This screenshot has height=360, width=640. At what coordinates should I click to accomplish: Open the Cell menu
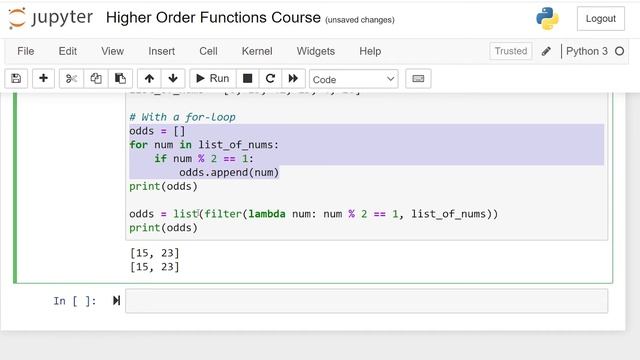tap(208, 51)
